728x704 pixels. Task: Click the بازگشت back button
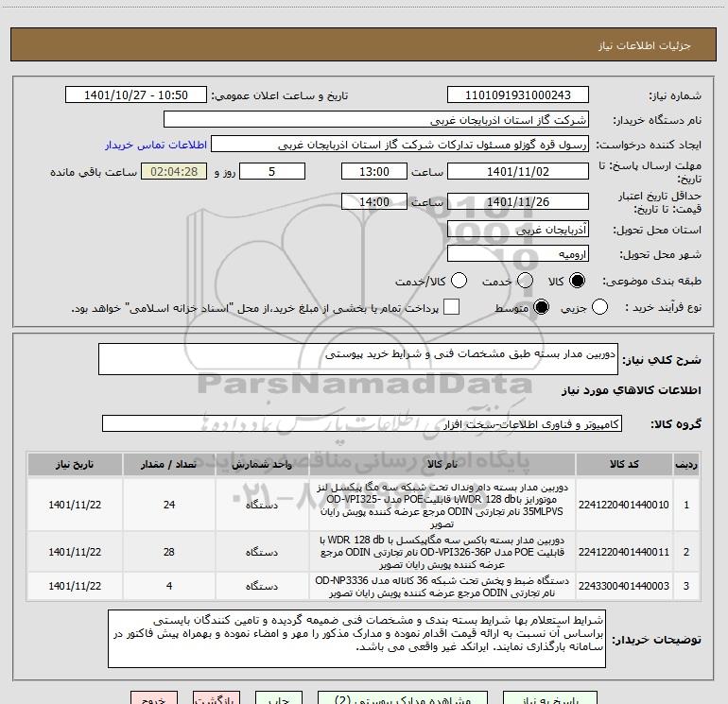click(x=217, y=697)
